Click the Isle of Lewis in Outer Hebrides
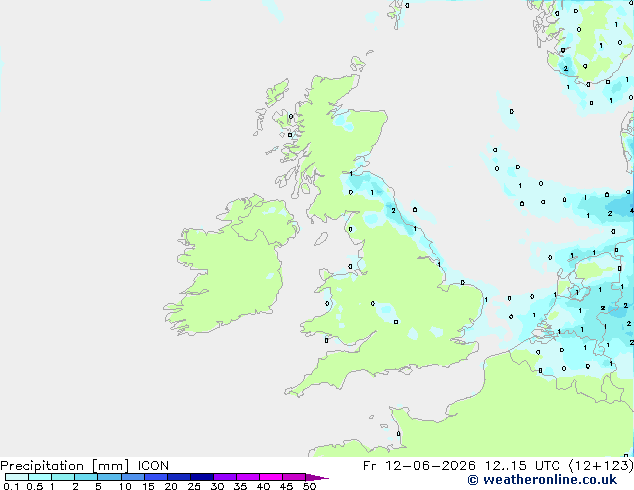Screen dimensions: 634x490 (277, 91)
